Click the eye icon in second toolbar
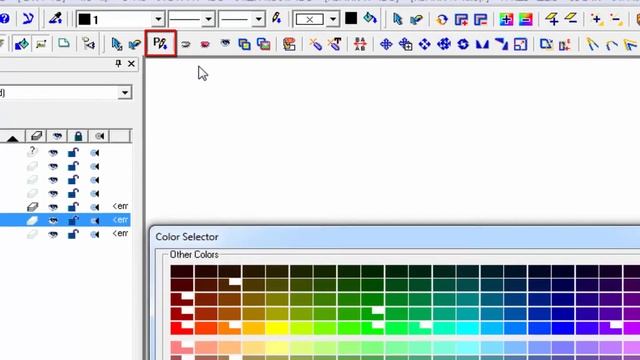The width and height of the screenshot is (640, 360). pyautogui.click(x=225, y=43)
